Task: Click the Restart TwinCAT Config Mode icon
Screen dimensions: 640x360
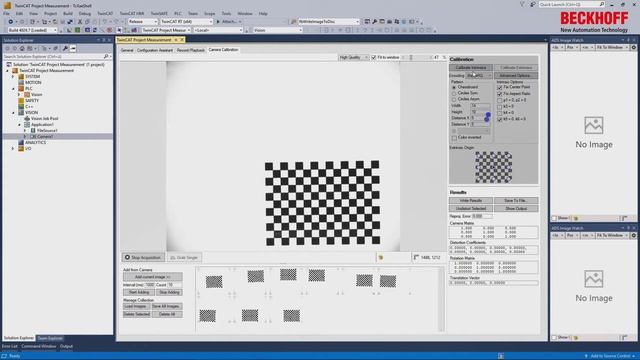Action: 87,30
